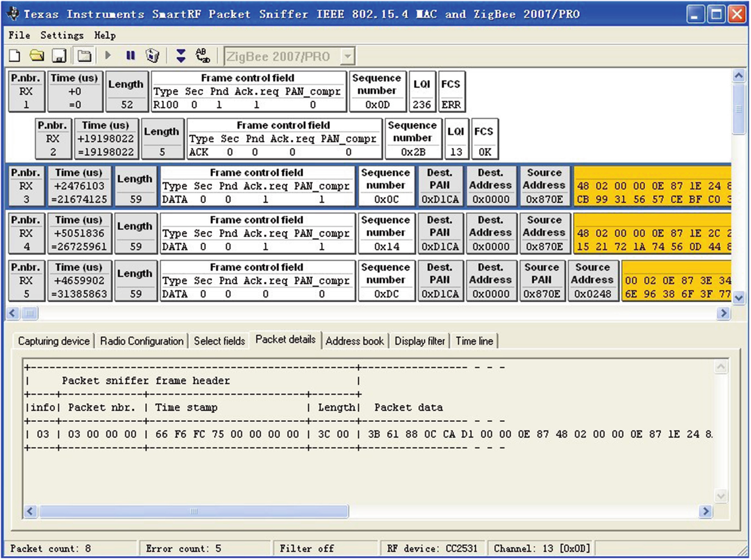Click sequence number 0x2B cell
The image size is (751, 560).
pos(412,139)
